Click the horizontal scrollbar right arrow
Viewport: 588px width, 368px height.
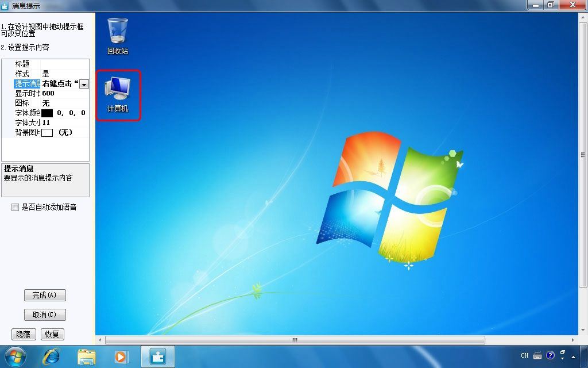point(573,340)
